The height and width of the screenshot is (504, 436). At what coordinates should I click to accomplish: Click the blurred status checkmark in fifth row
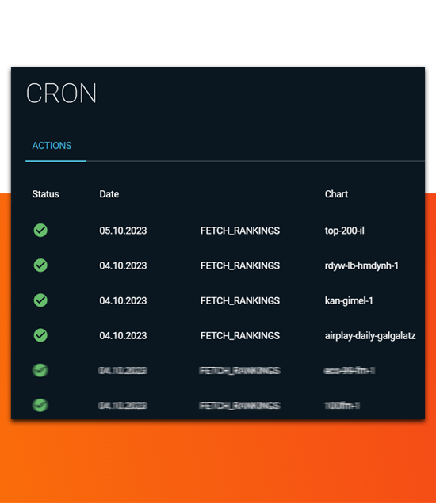click(40, 371)
